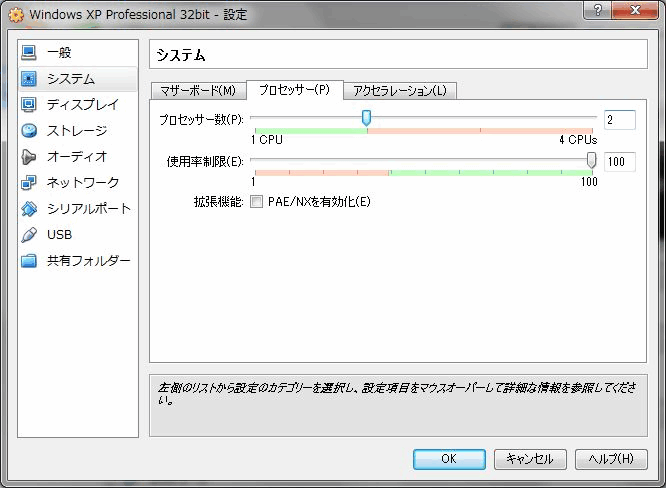Open ヘルプ(H) button
This screenshot has height=488, width=666.
[611, 459]
